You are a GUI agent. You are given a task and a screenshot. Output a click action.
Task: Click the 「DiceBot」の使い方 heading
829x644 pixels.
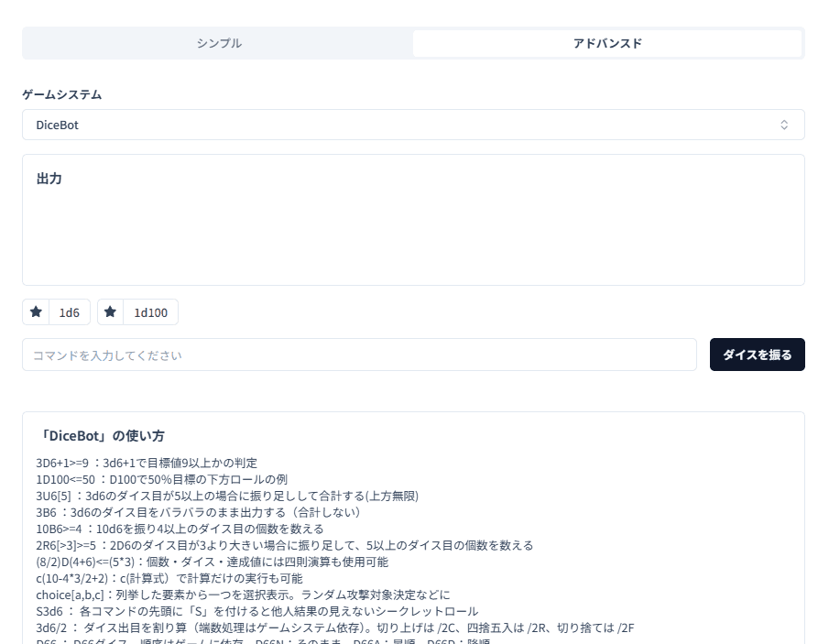103,435
